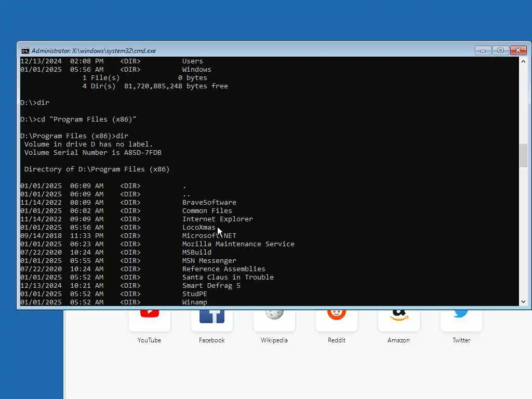Open the YouTube shortcut tile
Image resolution: width=532 pixels, height=399 pixels.
coord(150,320)
